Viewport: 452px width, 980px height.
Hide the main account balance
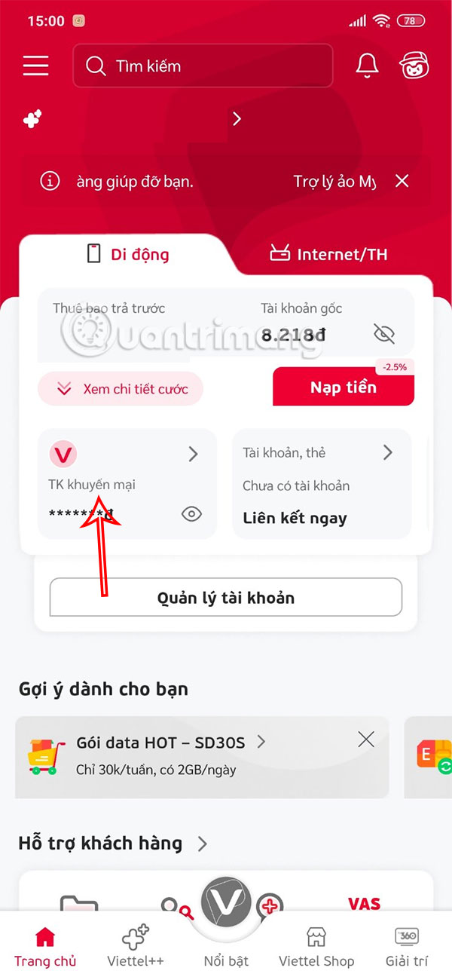384,333
